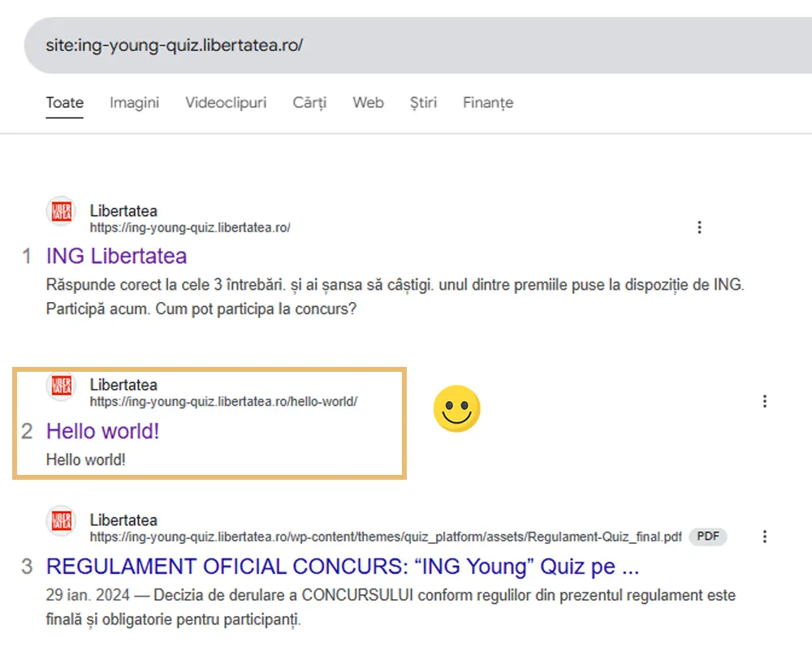812x647 pixels.
Task: Open the Finanțe tab
Action: (488, 103)
